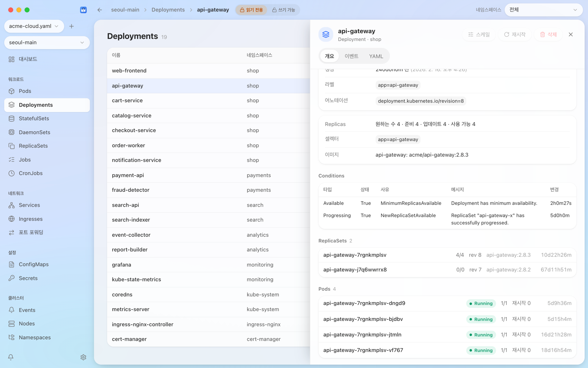The width and height of the screenshot is (588, 368).
Task: Go back with the arrow icon
Action: click(100, 10)
